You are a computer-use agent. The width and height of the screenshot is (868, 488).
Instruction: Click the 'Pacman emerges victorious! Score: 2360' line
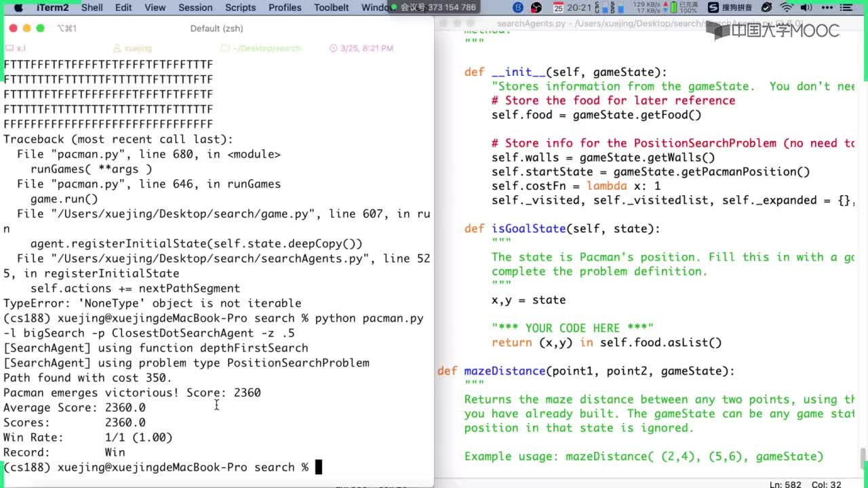[x=132, y=392]
